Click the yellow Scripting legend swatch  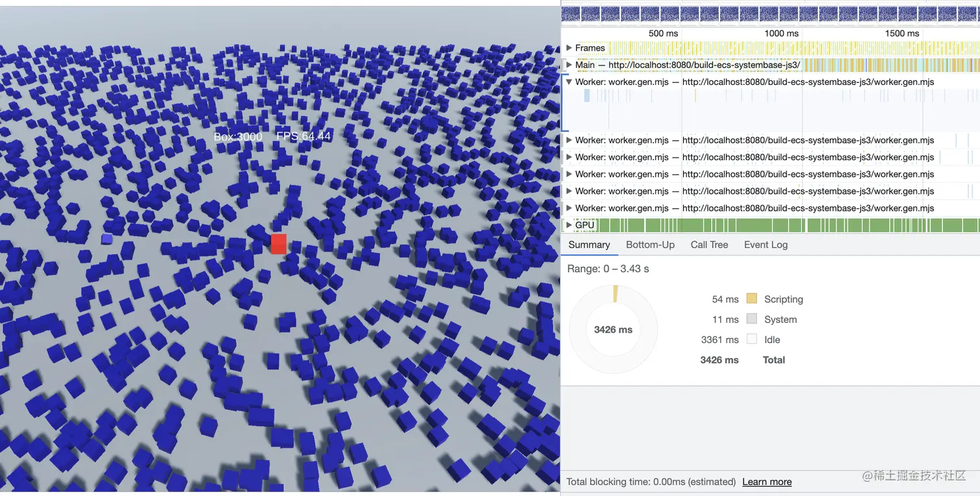(752, 299)
